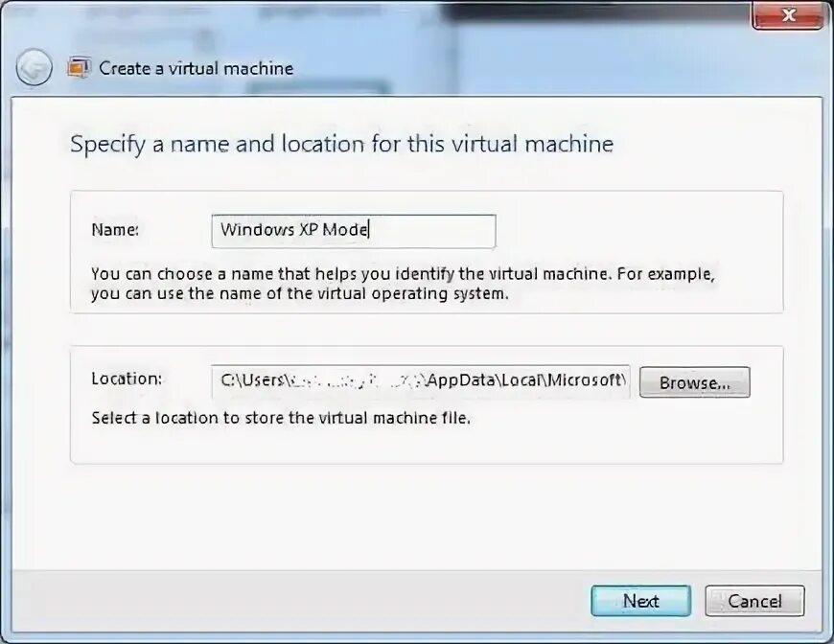This screenshot has width=834, height=644.
Task: Close the Create a virtual machine dialog
Action: [787, 15]
